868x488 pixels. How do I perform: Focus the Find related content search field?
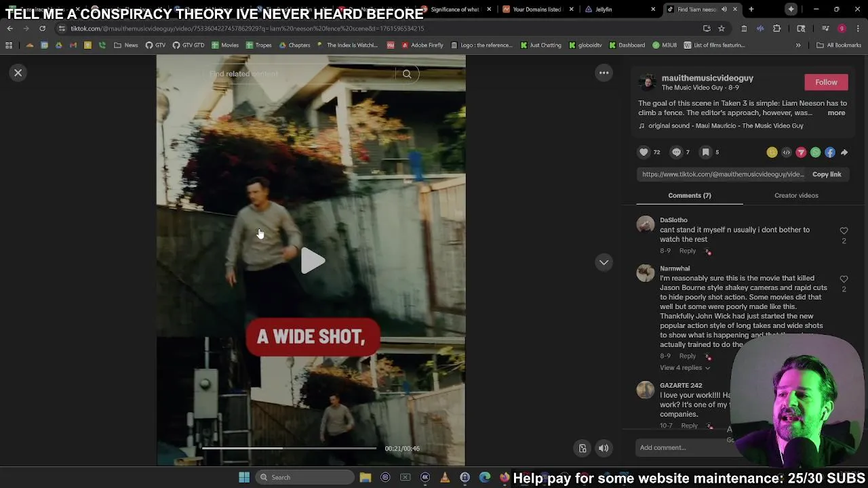(x=298, y=74)
